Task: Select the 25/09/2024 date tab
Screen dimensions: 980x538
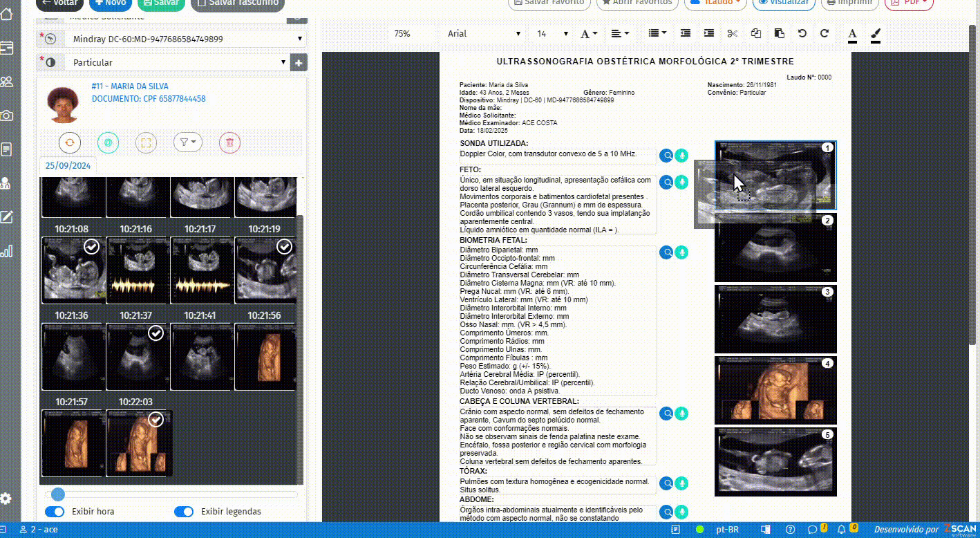Action: point(68,165)
